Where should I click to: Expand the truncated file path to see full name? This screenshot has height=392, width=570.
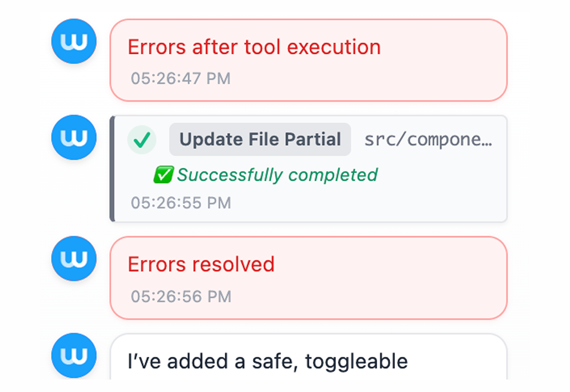427,139
